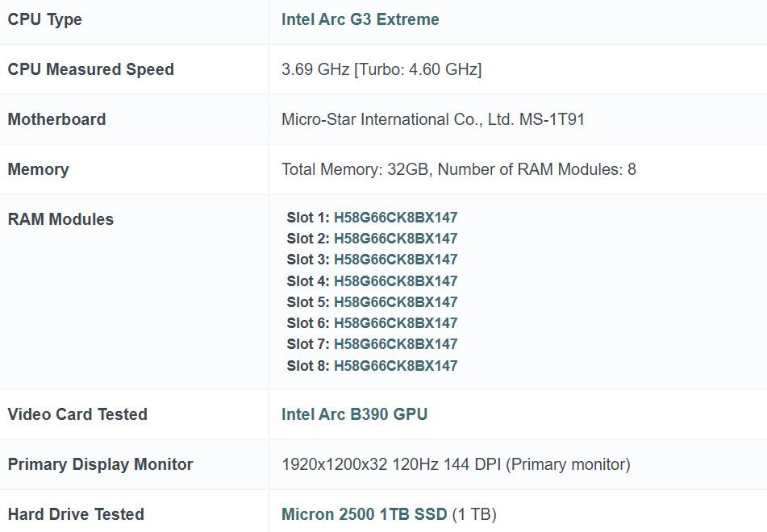Click the CPU Type row label

point(45,19)
